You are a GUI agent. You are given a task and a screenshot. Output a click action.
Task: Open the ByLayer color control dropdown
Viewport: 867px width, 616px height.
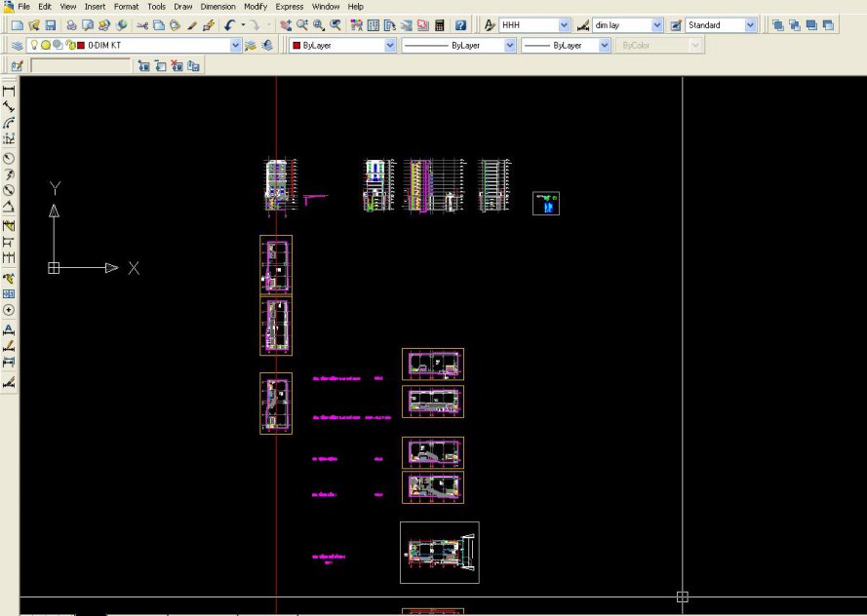[x=390, y=46]
